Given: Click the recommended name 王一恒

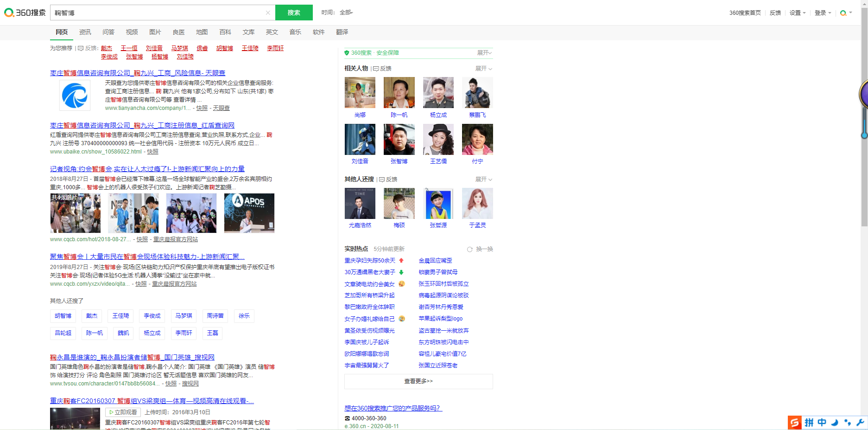Looking at the screenshot, I should (x=129, y=48).
